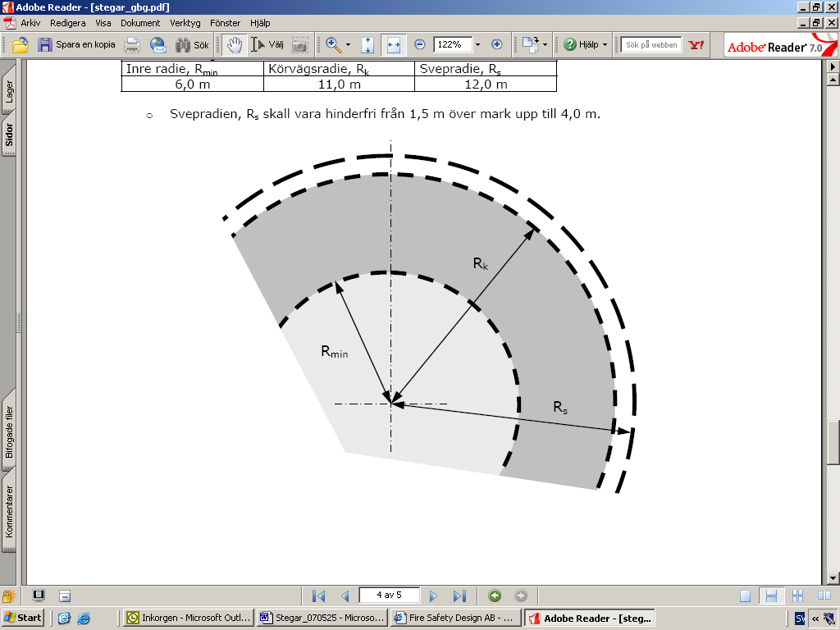
Task: Switch to Facing pages layout
Action: (x=824, y=596)
